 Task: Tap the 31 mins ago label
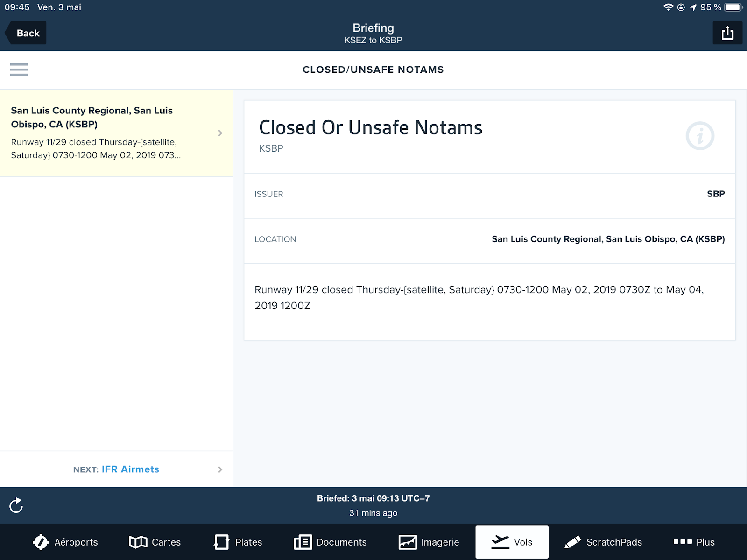373,513
